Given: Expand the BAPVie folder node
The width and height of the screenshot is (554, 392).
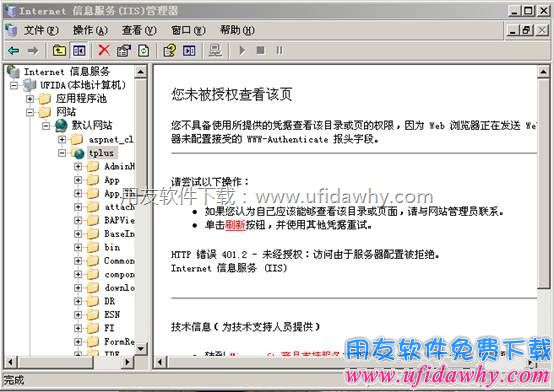Looking at the screenshot, I should 78,220.
